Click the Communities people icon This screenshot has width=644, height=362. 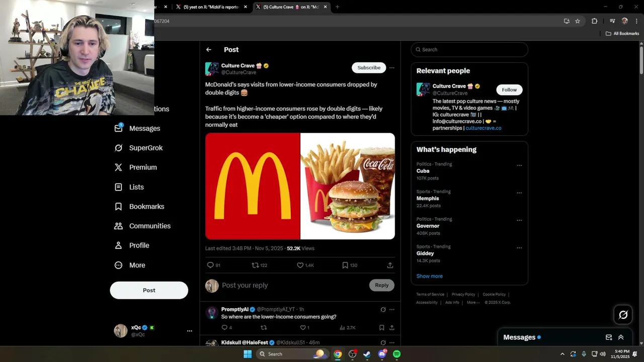[118, 226]
